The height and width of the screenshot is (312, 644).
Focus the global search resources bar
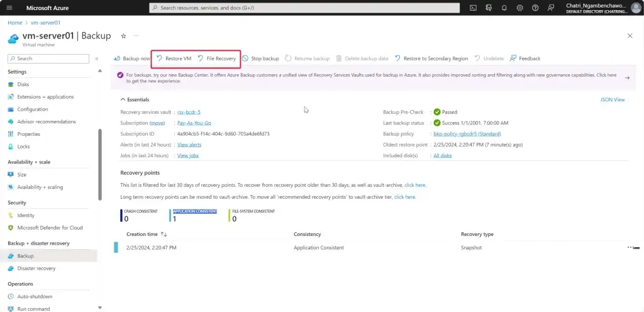click(x=304, y=8)
